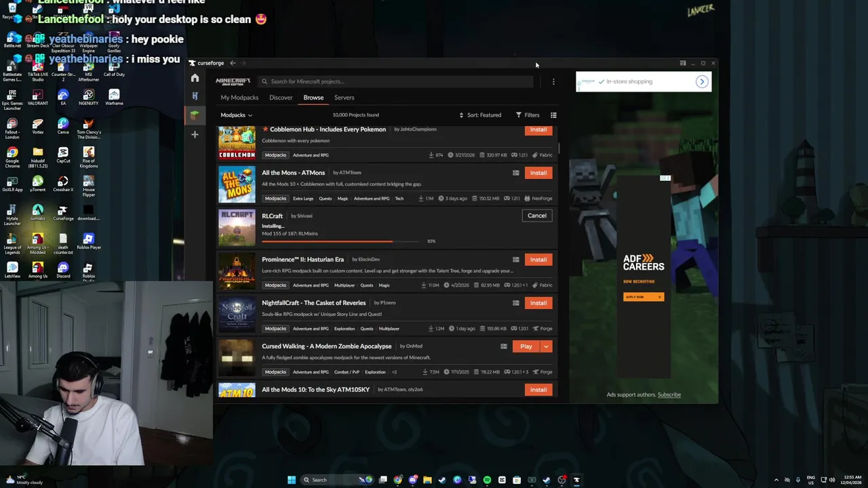
Task: Open League of Legends desktop shortcut
Action: pos(12,243)
